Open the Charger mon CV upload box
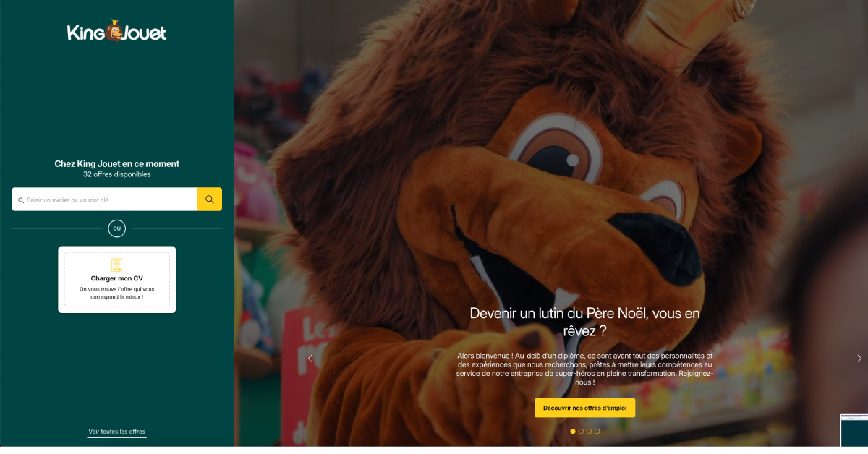The height and width of the screenshot is (454, 868). (x=116, y=280)
